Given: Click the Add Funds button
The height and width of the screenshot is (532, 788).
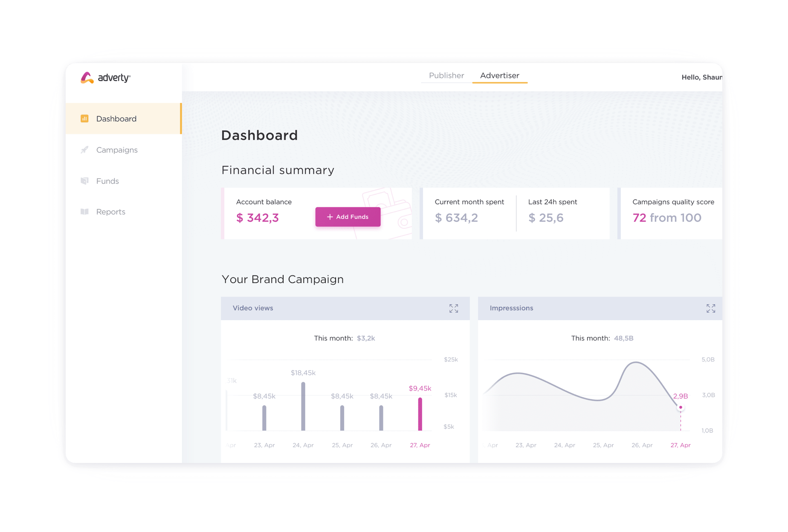Looking at the screenshot, I should click(348, 217).
